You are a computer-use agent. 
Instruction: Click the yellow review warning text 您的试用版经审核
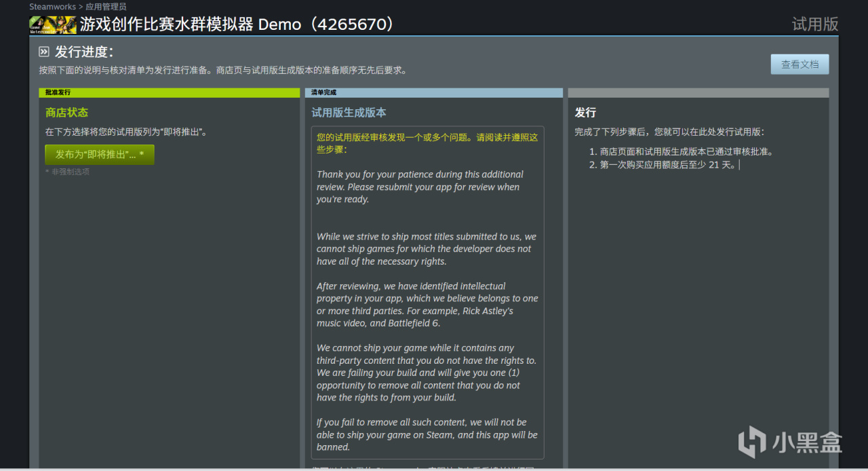pyautogui.click(x=427, y=143)
